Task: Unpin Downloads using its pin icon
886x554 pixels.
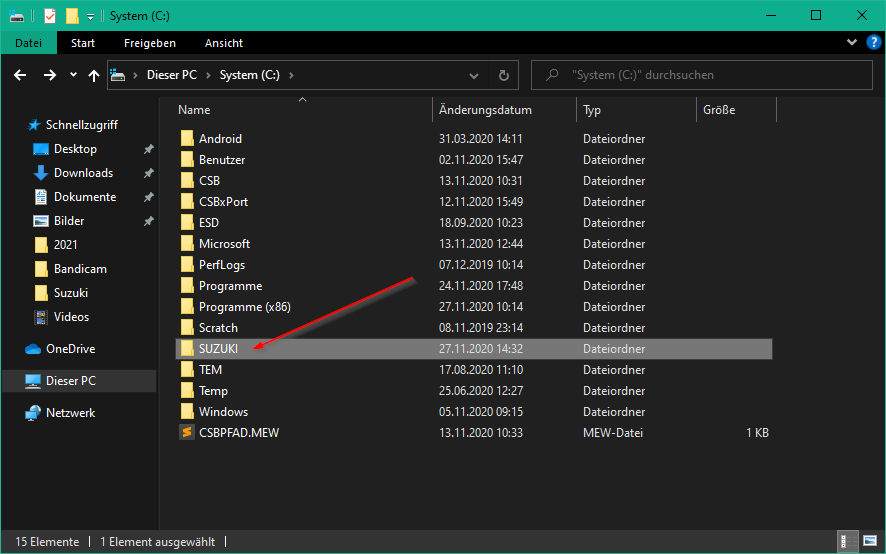Action: [149, 173]
